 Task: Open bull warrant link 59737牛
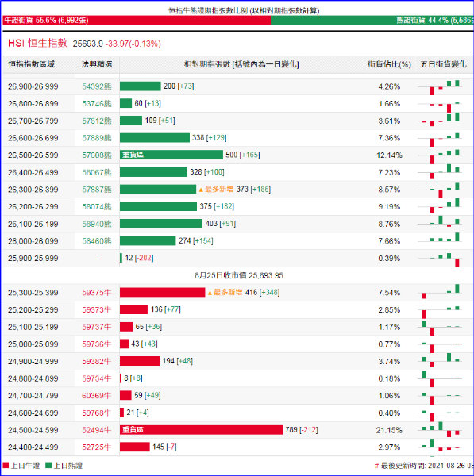tap(97, 327)
